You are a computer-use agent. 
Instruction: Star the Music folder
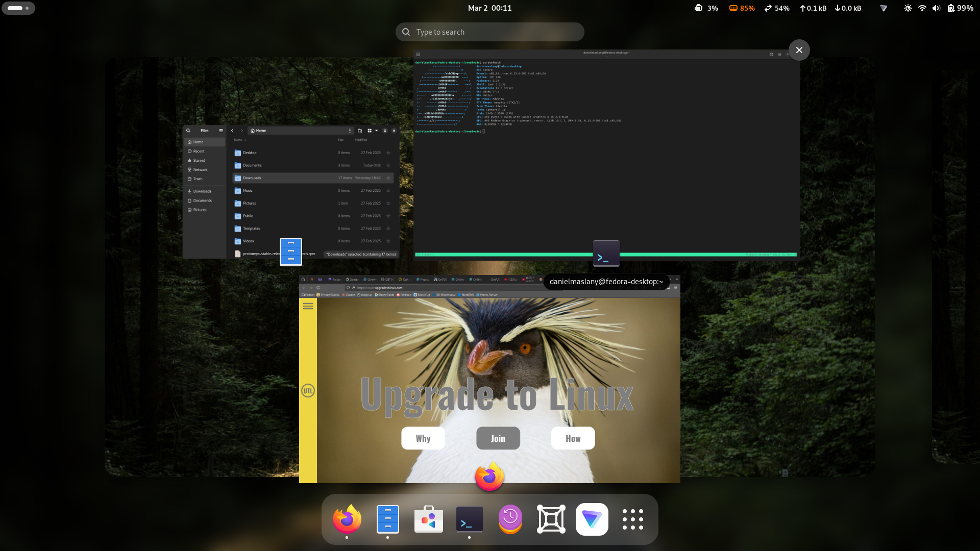coord(388,191)
